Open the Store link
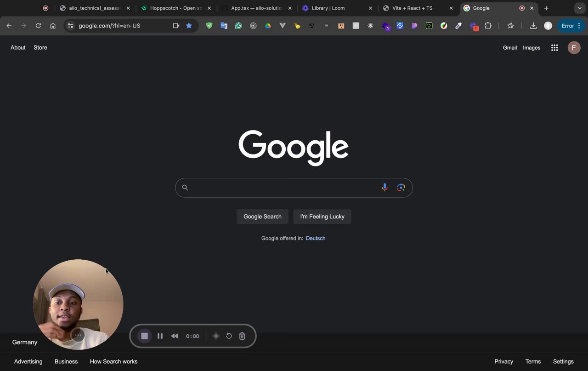Image resolution: width=588 pixels, height=371 pixels. [40, 47]
